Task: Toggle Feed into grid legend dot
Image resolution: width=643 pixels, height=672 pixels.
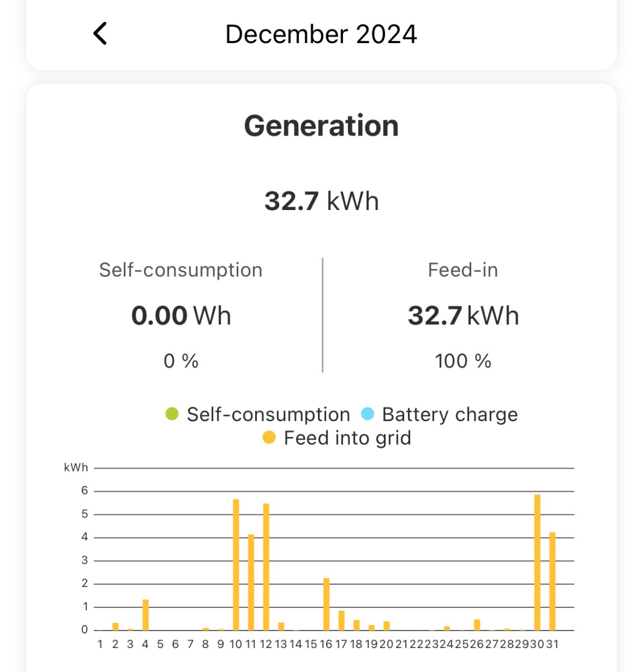Action: point(269,438)
